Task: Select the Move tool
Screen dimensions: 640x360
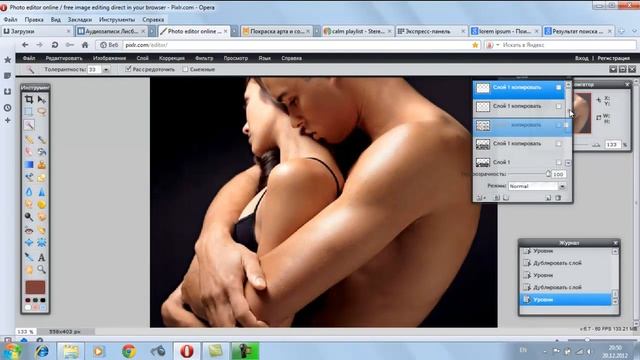Action: pyautogui.click(x=42, y=99)
